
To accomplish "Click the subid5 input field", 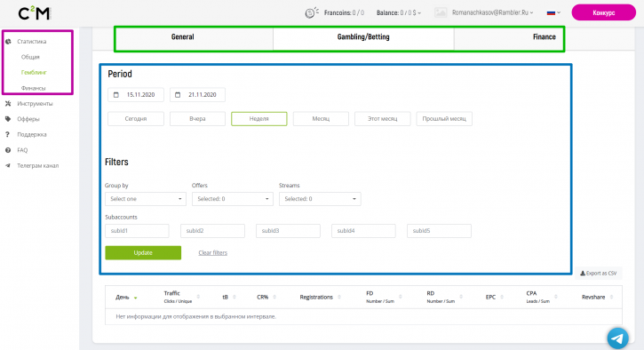I will click(439, 231).
